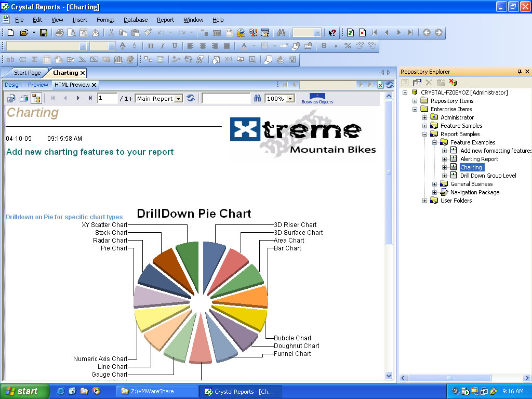Click the Refresh icon beside Main Report
The height and width of the screenshot is (399, 532).
(191, 98)
